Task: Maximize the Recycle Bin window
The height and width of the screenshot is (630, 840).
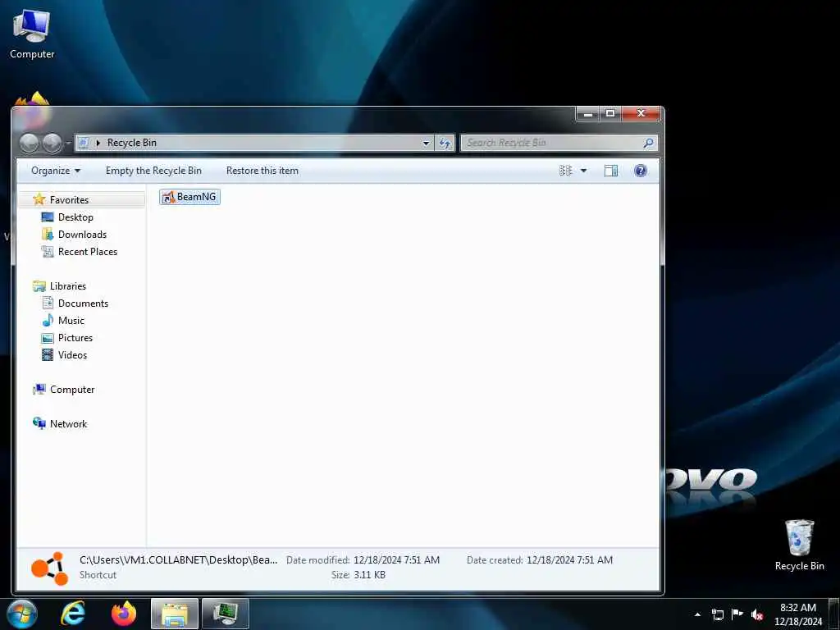Action: point(610,113)
